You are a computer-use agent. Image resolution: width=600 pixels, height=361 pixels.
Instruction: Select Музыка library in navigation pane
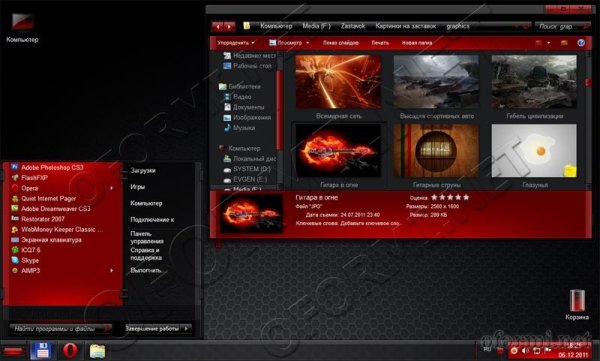point(240,128)
